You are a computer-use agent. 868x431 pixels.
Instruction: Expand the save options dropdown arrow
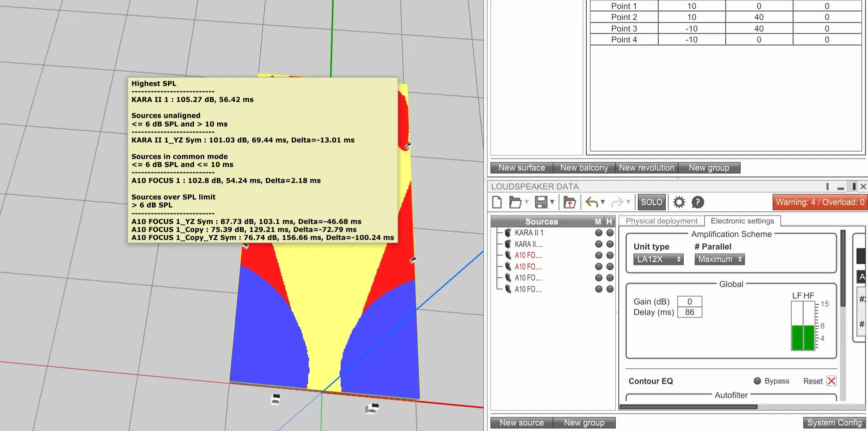[x=552, y=202]
